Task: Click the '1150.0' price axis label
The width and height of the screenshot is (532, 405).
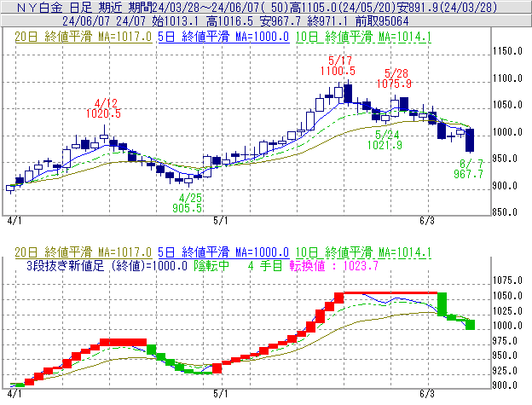Action: 507,51
